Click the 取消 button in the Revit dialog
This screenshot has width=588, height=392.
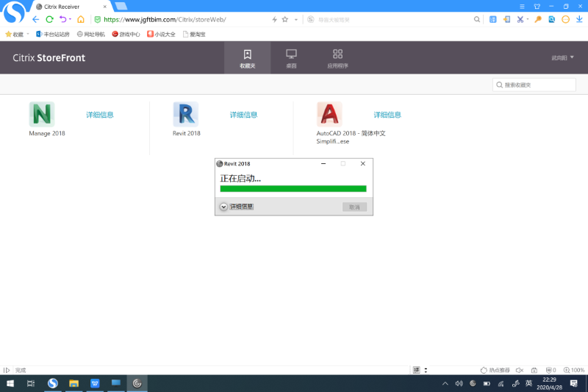[x=354, y=207]
